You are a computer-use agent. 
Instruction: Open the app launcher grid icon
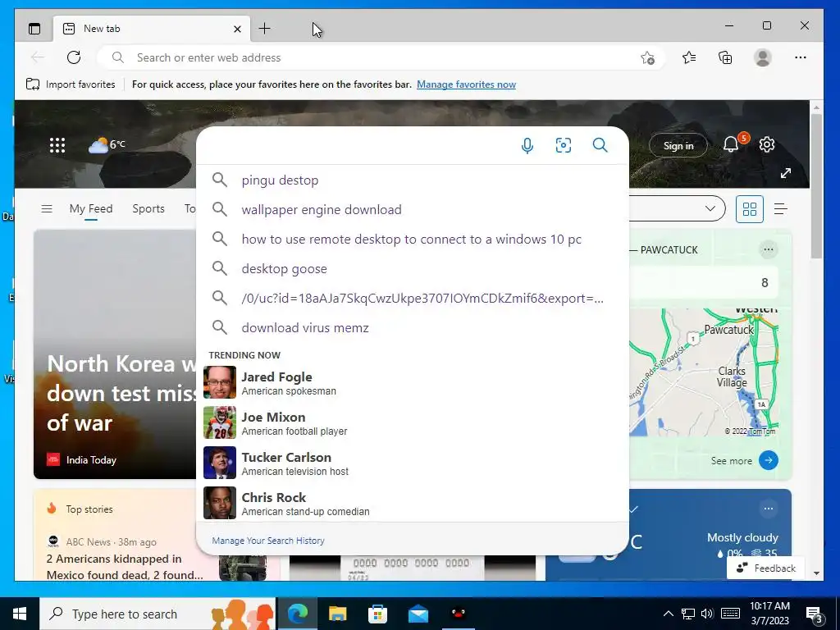click(57, 145)
